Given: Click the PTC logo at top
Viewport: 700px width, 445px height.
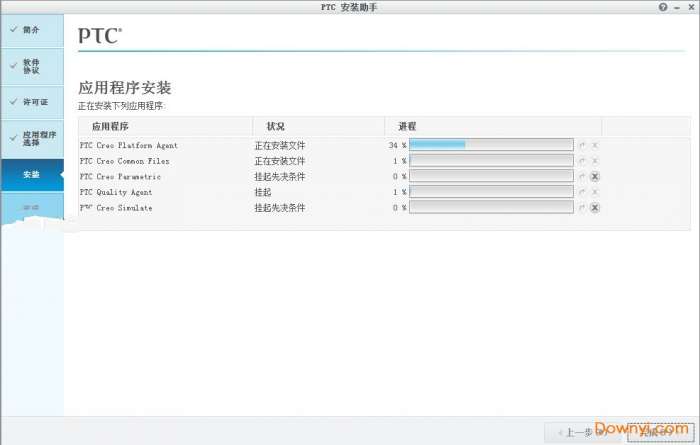Looking at the screenshot, I should coord(100,36).
